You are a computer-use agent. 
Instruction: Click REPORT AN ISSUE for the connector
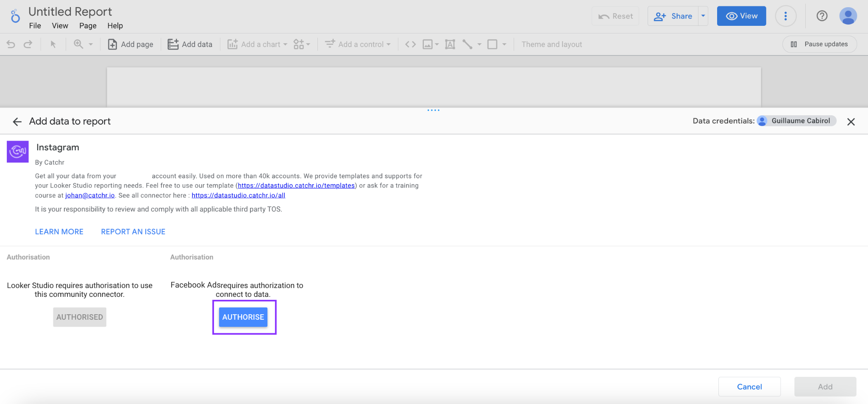tap(133, 232)
